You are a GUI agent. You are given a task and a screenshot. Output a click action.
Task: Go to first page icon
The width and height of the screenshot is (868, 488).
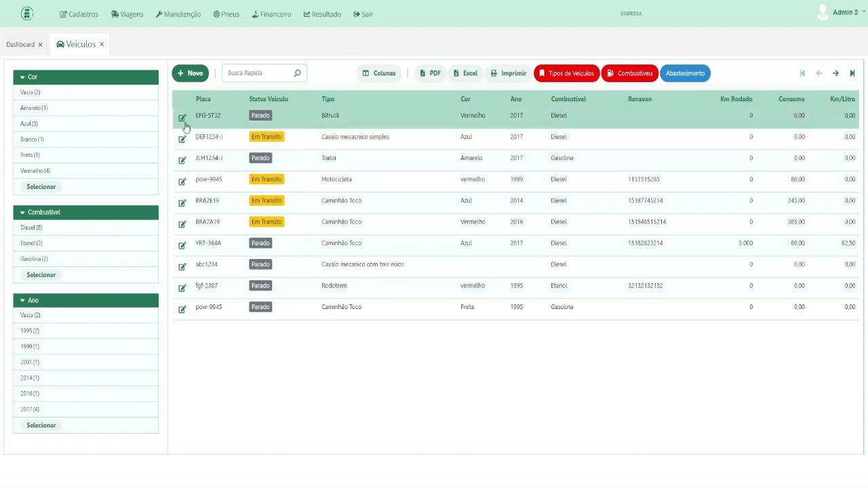(802, 73)
